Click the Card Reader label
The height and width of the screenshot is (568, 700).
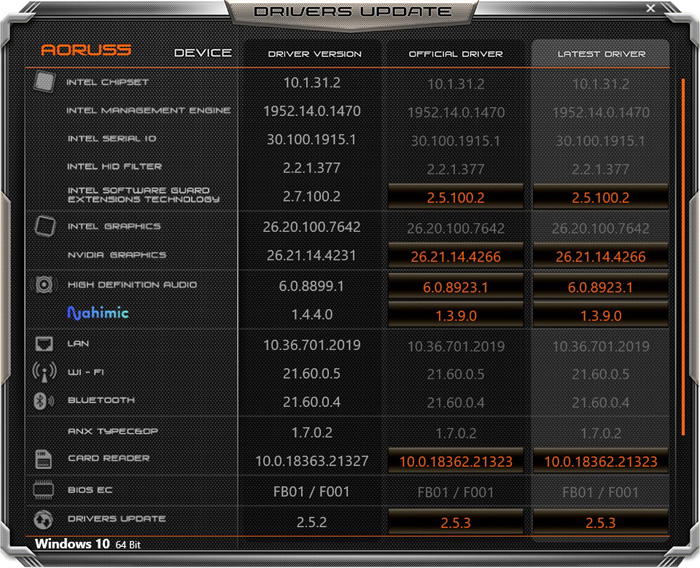tap(108, 458)
